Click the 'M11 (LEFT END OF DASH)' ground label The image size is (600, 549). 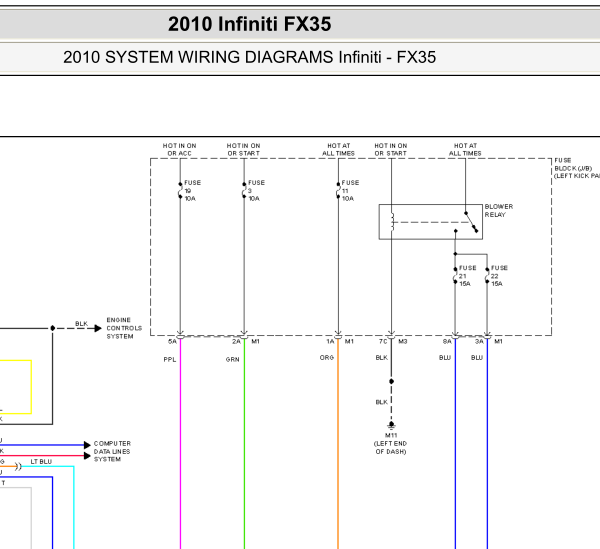coord(390,444)
